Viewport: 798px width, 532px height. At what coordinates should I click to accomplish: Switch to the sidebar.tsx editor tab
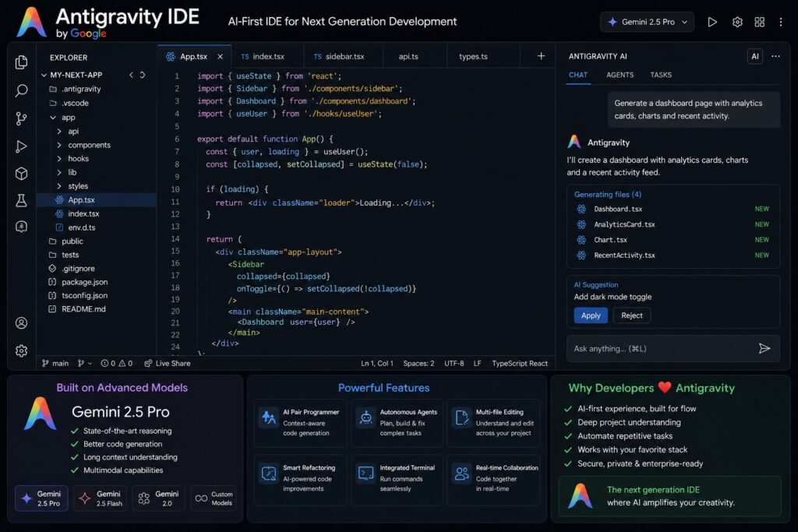(343, 56)
